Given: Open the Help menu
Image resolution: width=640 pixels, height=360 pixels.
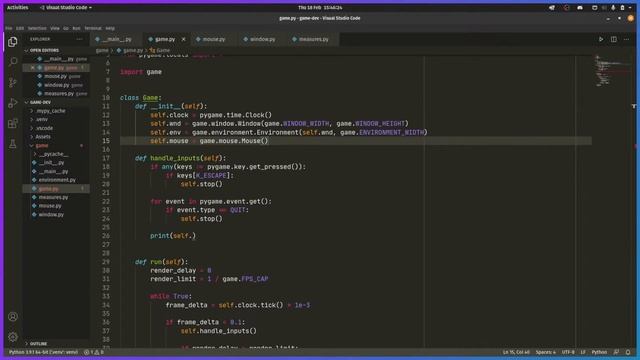Looking at the screenshot, I should [x=110, y=28].
